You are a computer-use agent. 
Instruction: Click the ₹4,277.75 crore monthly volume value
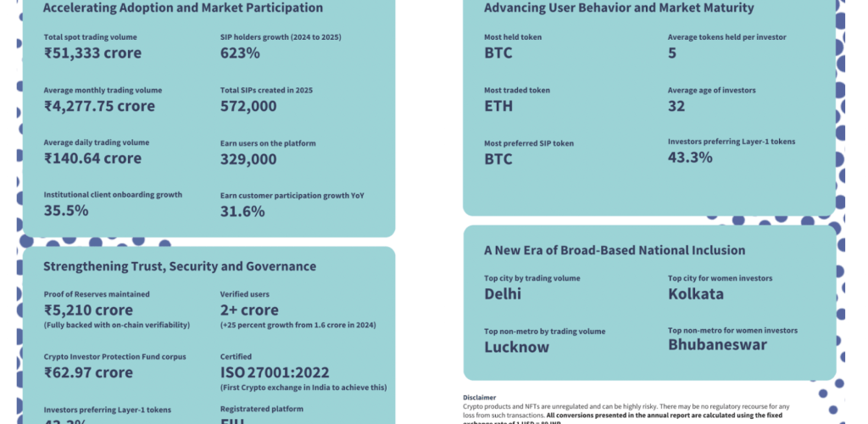click(x=99, y=106)
